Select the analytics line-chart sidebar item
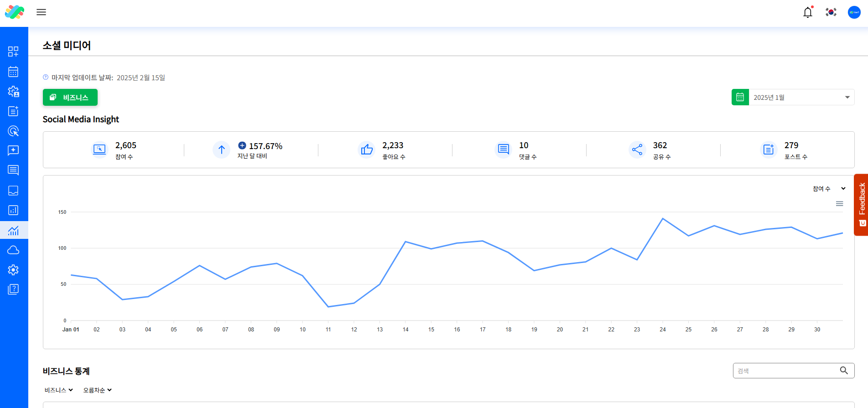The image size is (868, 408). point(14,230)
